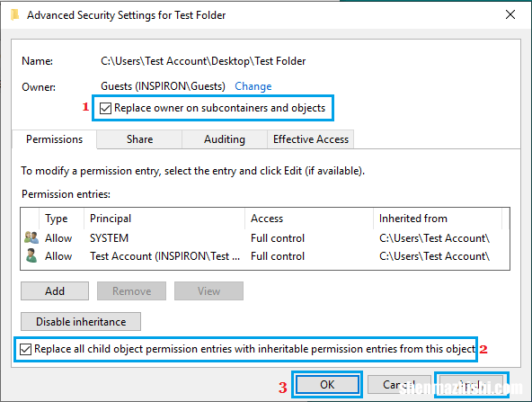Confirm with the OK button
The image size is (532, 402).
point(327,385)
